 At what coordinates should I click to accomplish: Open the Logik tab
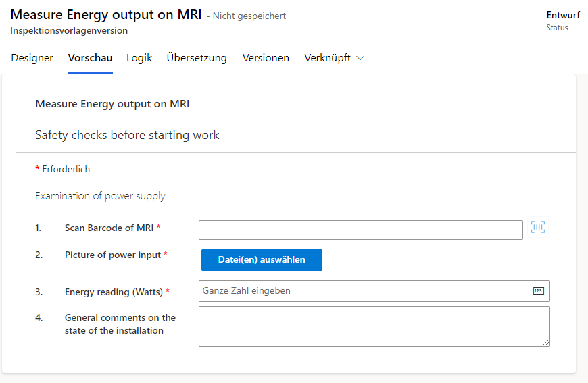pyautogui.click(x=139, y=58)
